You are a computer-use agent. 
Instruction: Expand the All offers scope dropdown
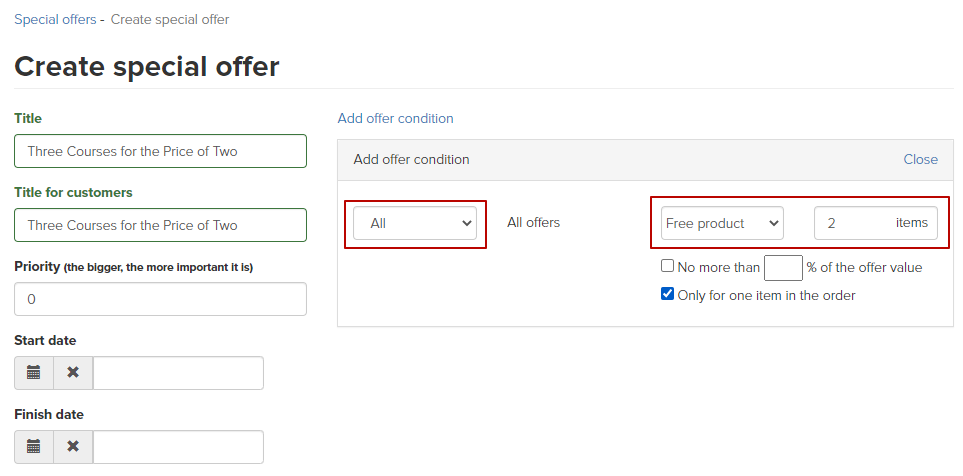(415, 223)
